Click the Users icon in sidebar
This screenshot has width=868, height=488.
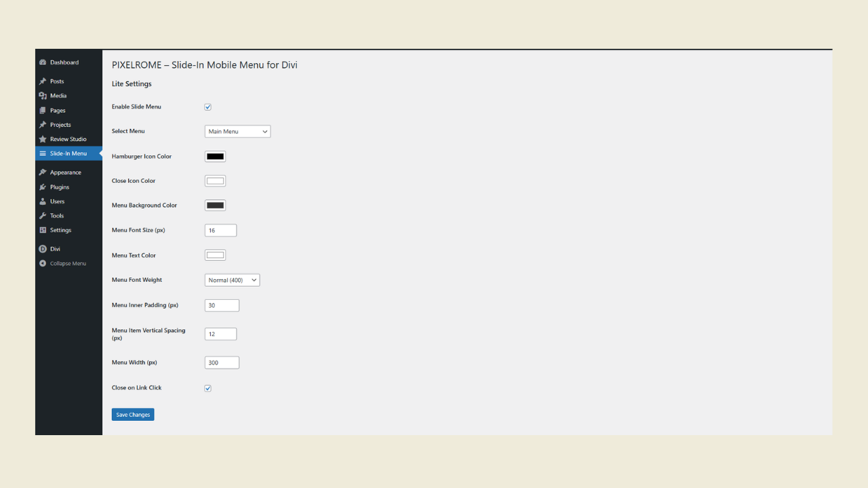[44, 201]
